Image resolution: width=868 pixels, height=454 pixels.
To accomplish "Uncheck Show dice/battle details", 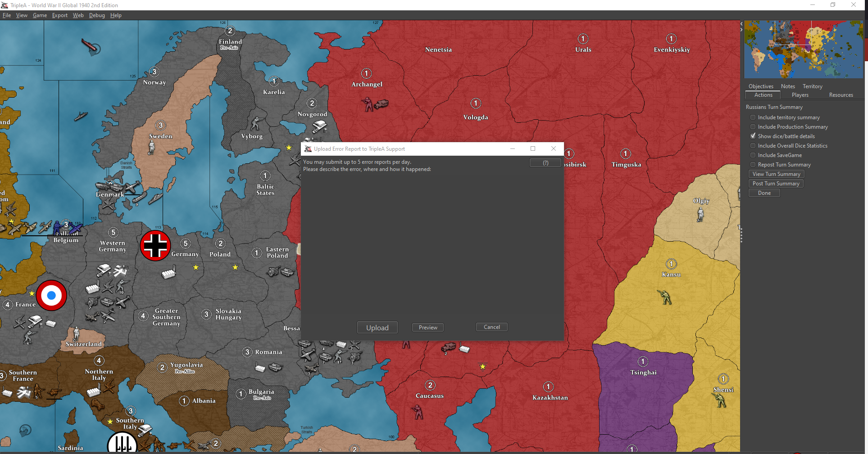I will coord(753,136).
